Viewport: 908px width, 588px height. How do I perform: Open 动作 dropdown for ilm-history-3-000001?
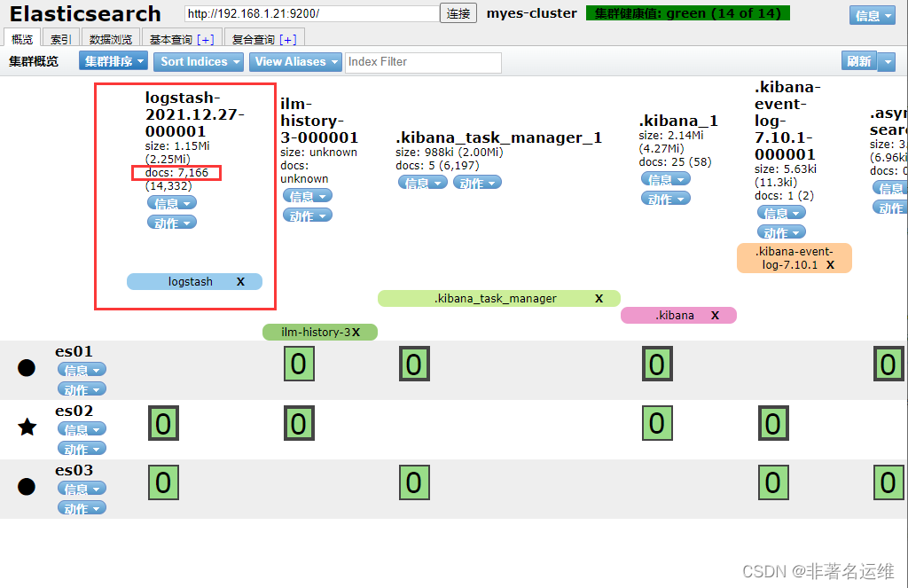308,216
